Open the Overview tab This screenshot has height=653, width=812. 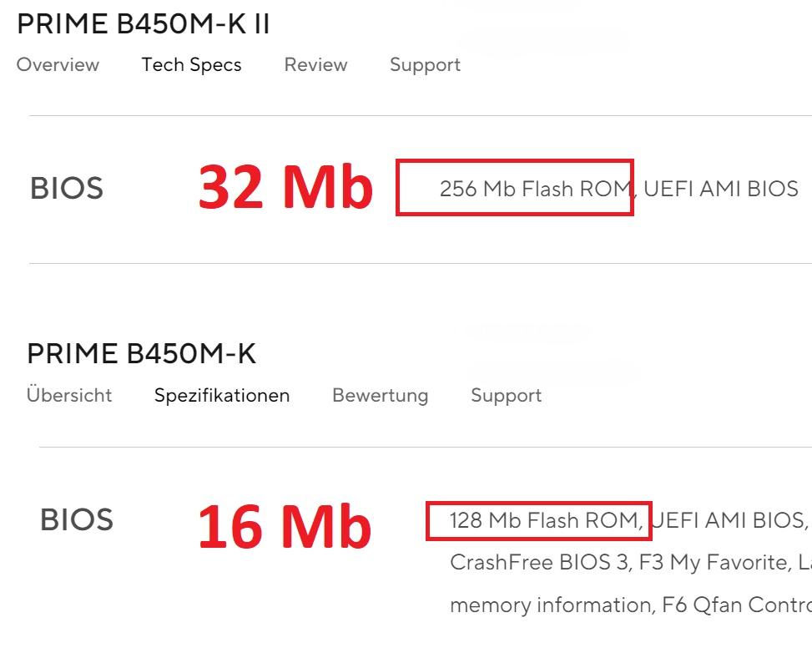pos(58,65)
